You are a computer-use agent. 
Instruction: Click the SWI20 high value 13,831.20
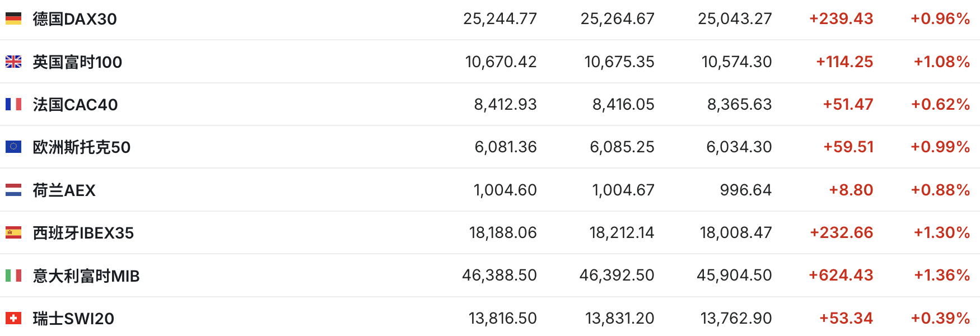[619, 318]
